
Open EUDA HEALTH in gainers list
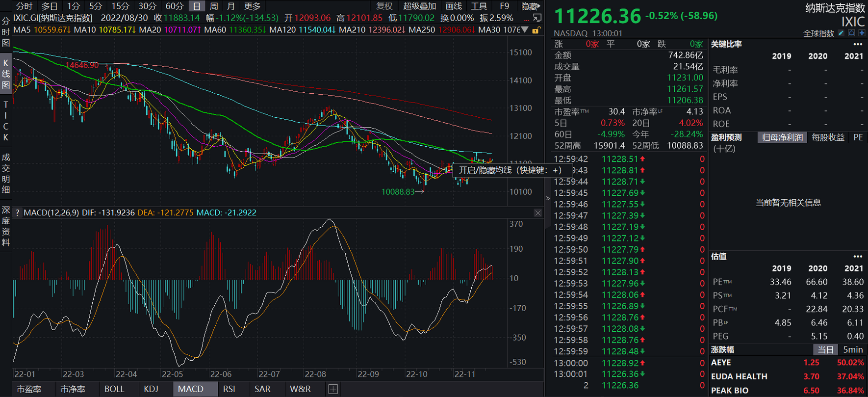(x=739, y=376)
